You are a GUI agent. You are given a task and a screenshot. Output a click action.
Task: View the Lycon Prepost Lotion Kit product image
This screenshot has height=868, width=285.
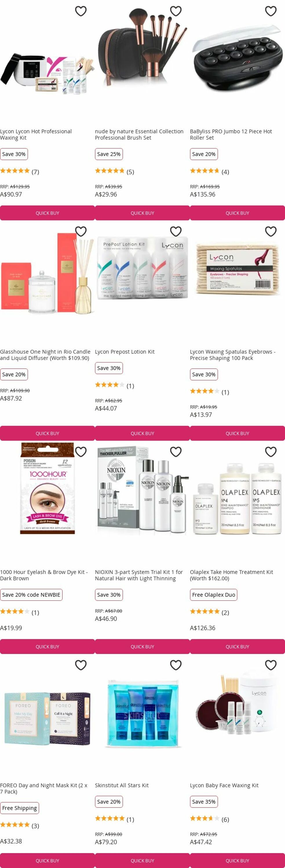coord(142,268)
